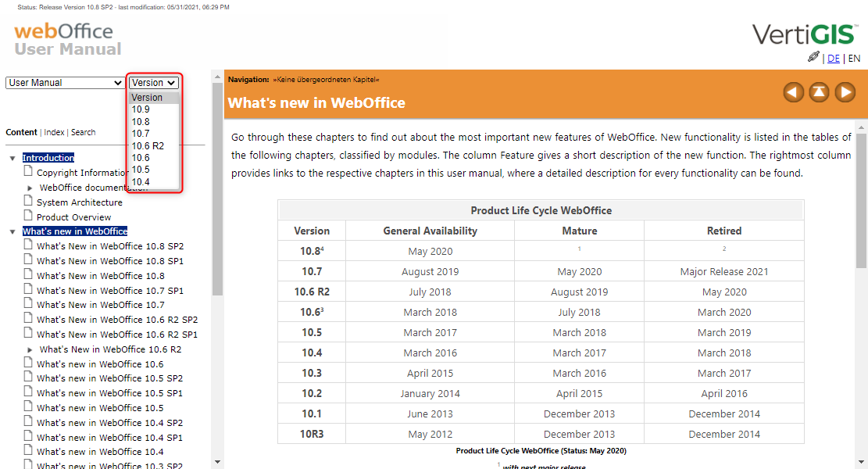This screenshot has height=469, width=868.
Task: Choose version 10.5 in the list
Action: 154,170
